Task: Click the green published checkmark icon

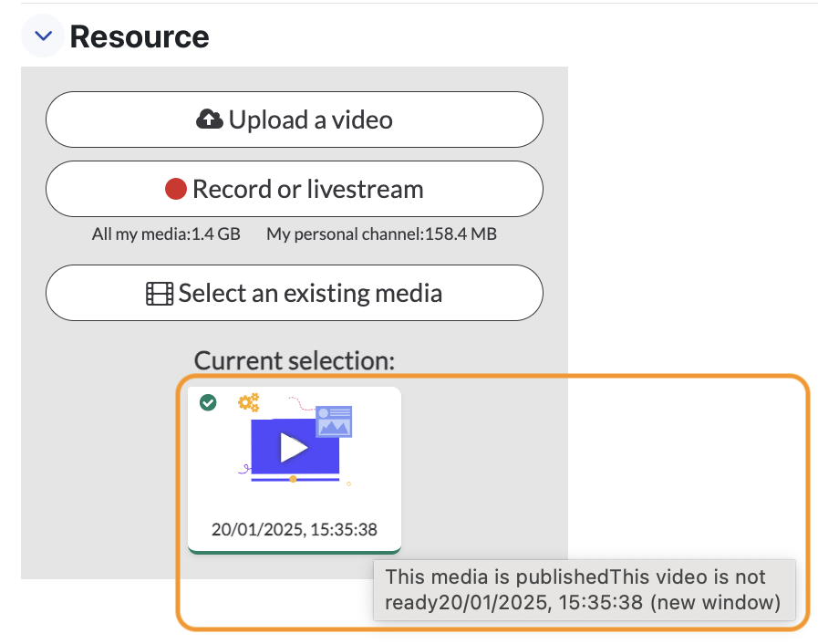Action: pyautogui.click(x=208, y=402)
